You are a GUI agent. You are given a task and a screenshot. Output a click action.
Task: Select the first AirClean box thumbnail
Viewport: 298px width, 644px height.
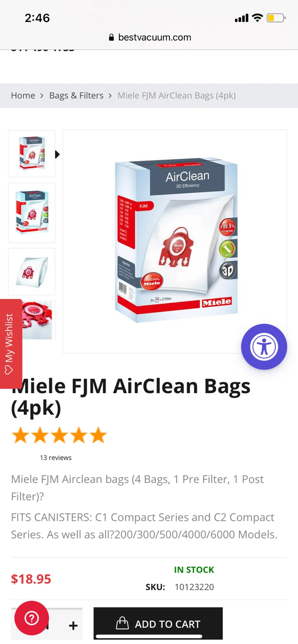coord(32,154)
